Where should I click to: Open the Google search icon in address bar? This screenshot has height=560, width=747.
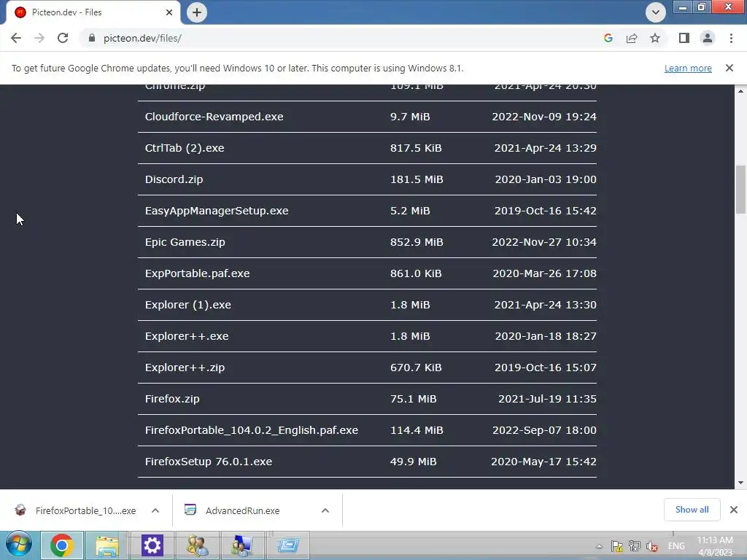pos(608,38)
